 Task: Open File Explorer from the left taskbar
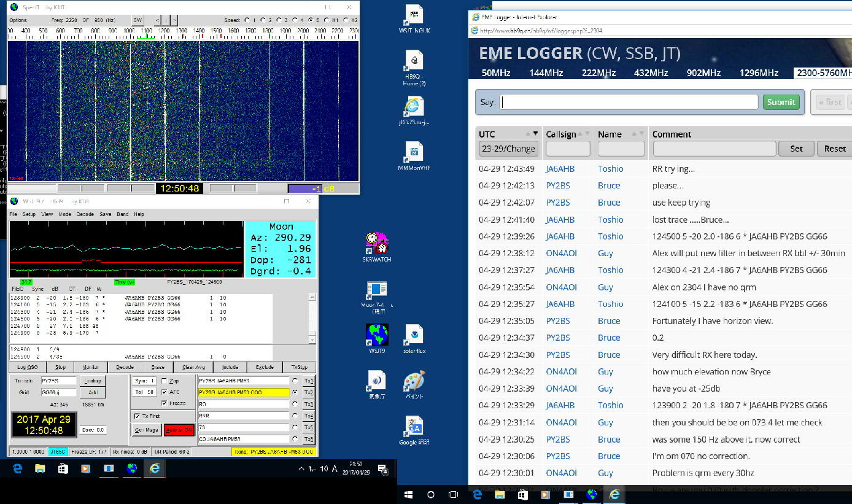click(40, 468)
